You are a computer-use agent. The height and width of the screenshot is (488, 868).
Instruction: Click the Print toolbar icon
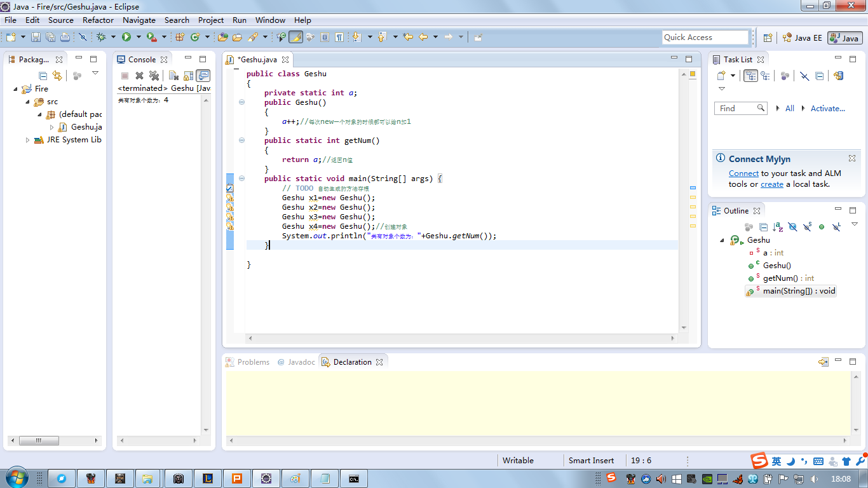click(64, 37)
